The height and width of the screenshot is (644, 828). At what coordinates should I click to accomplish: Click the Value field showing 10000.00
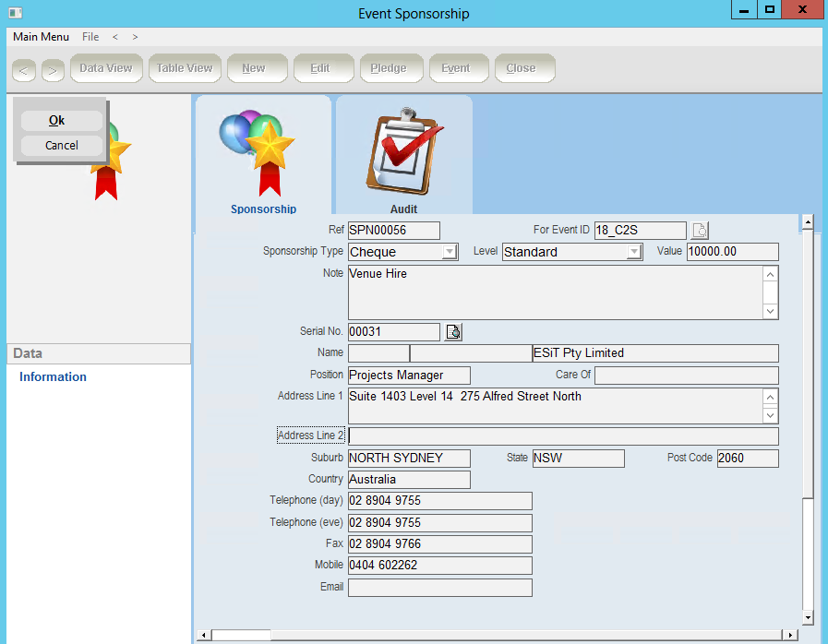tap(732, 252)
